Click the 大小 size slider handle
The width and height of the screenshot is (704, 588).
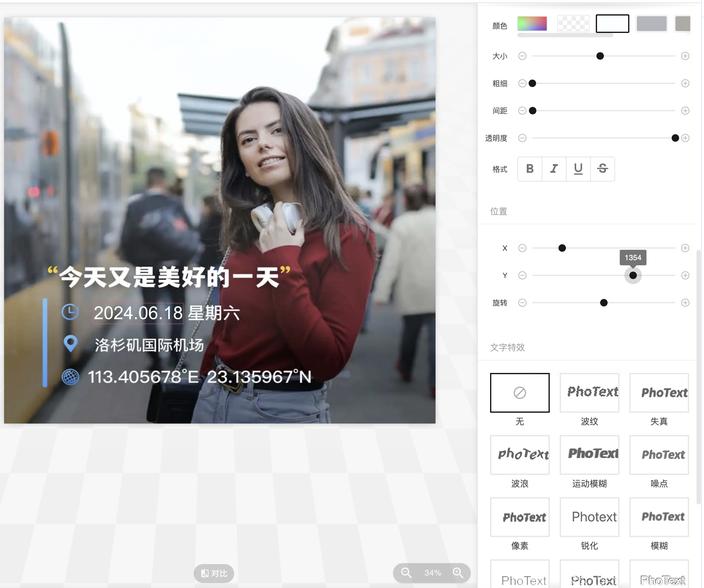(x=600, y=56)
